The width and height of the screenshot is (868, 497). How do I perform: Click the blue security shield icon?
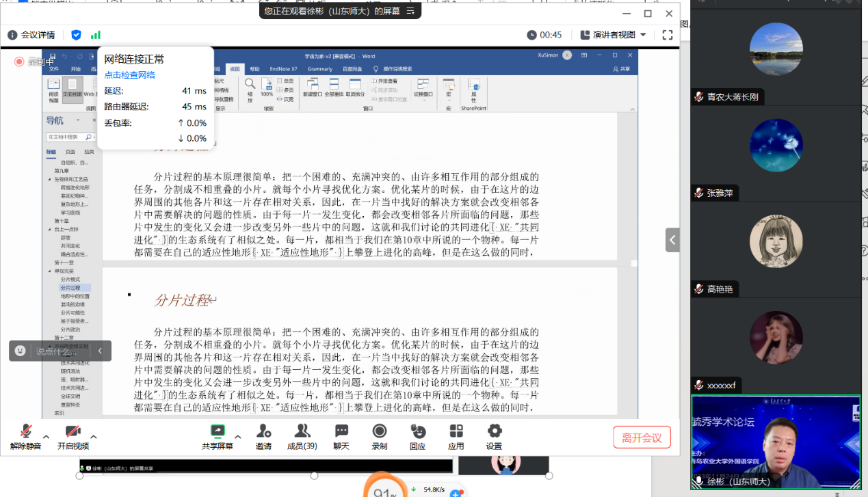[x=76, y=35]
